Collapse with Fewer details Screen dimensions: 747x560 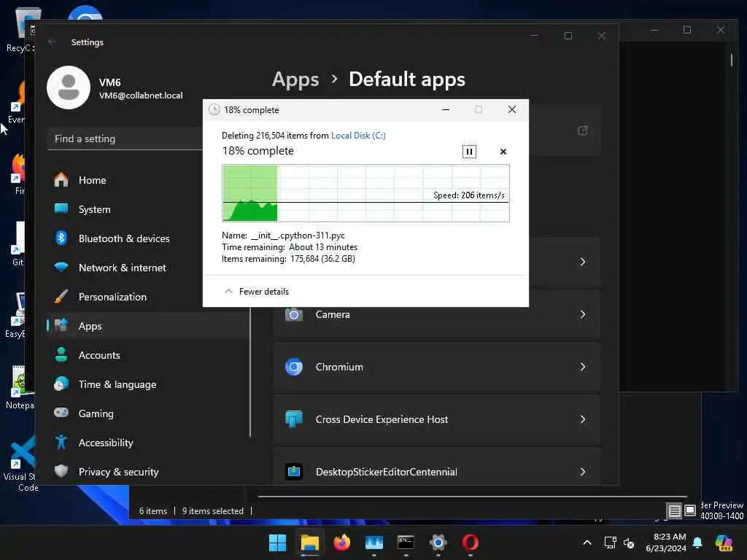click(x=257, y=292)
